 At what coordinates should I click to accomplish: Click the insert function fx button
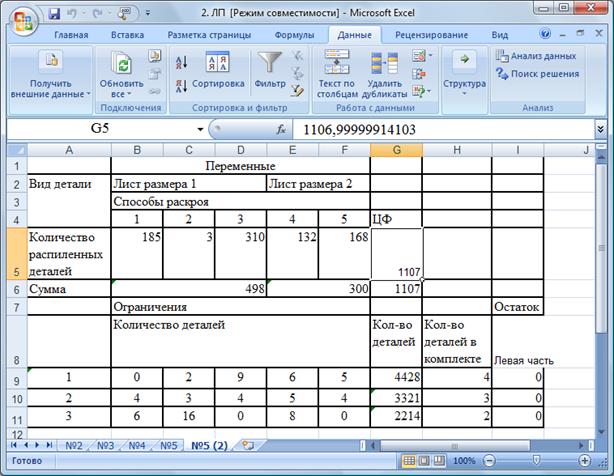281,129
